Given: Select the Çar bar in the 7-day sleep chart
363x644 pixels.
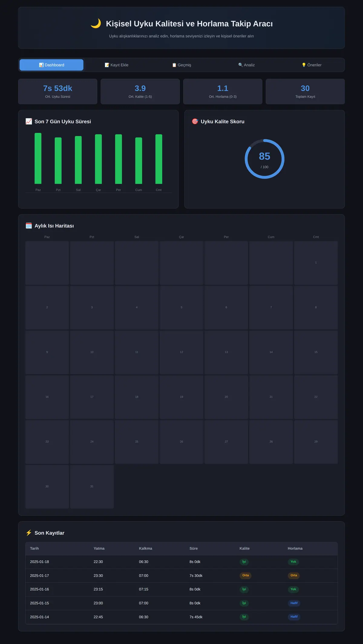Looking at the screenshot, I should 98,159.
